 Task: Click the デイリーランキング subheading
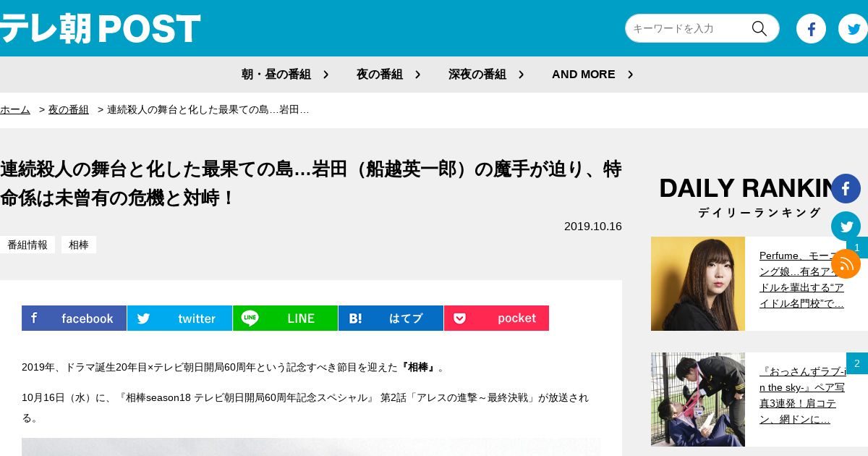(x=759, y=212)
